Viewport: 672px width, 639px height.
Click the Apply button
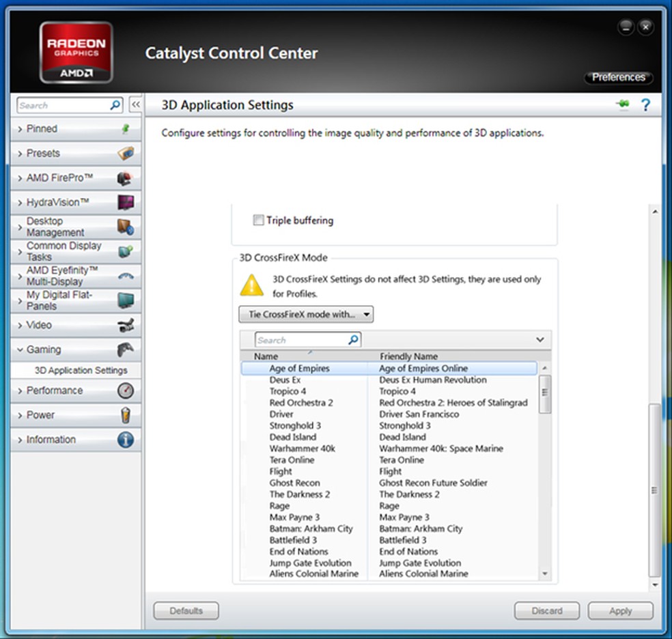pyautogui.click(x=620, y=610)
